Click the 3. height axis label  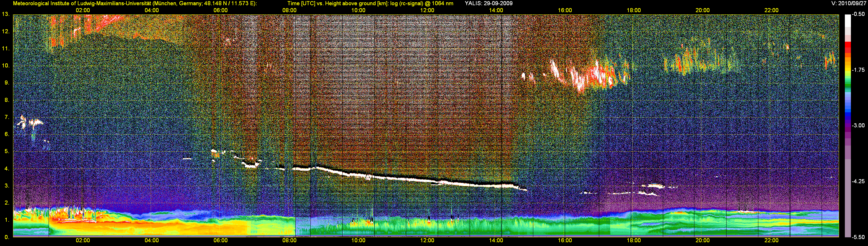7,186
